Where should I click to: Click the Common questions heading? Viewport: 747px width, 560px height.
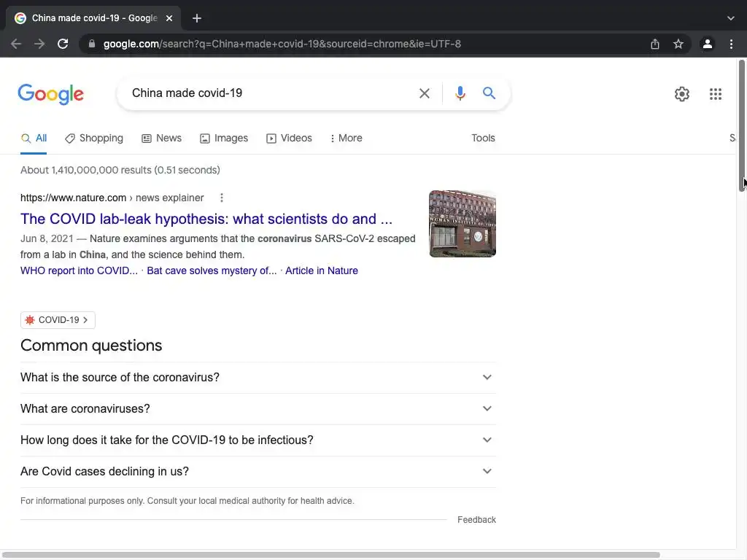pyautogui.click(x=91, y=345)
